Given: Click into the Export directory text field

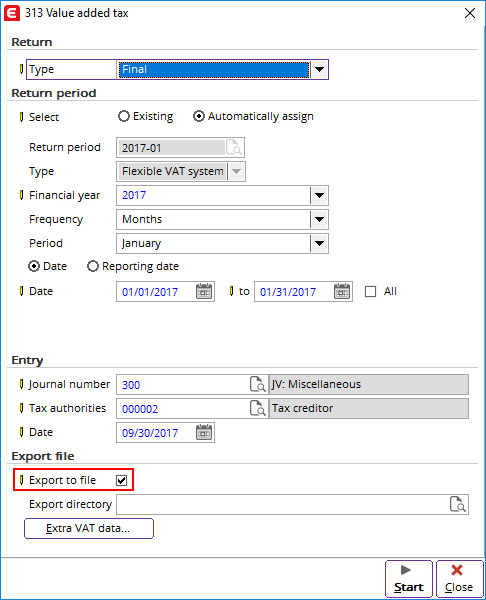Looking at the screenshot, I should pos(282,504).
